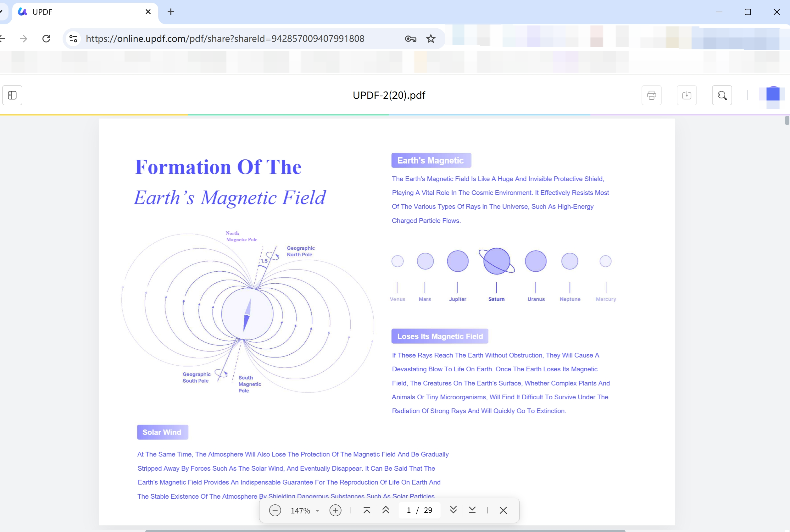Reload the browser page

(x=47, y=39)
